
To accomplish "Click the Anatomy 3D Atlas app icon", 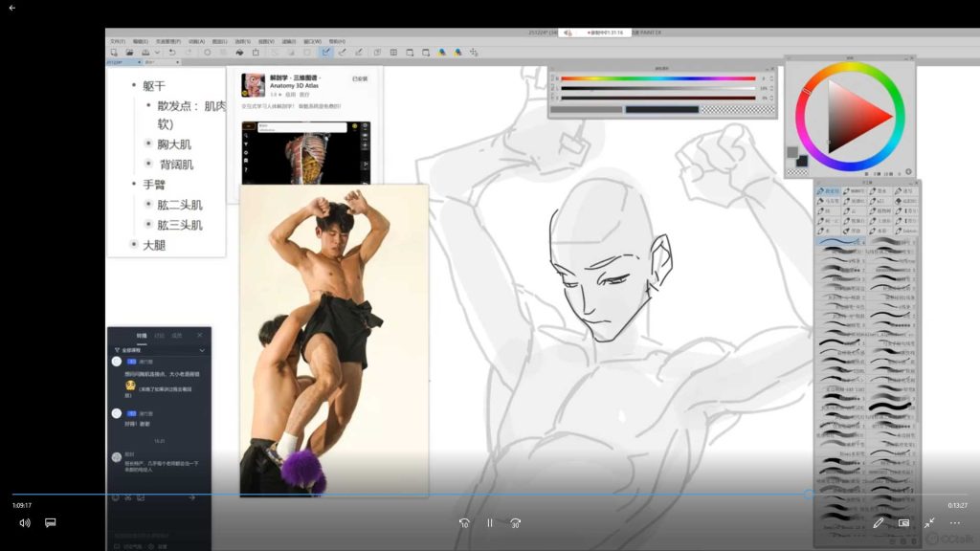I will coord(253,85).
